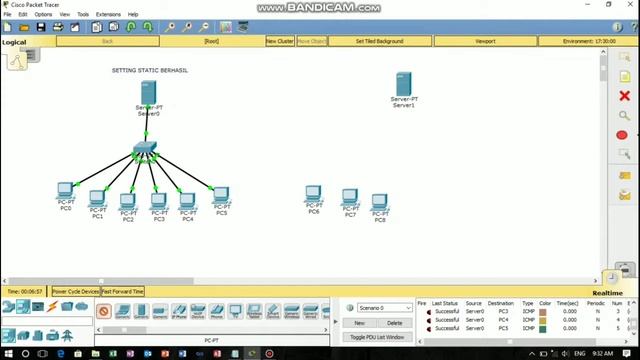Choose Connections lightning bolt category

[52, 306]
